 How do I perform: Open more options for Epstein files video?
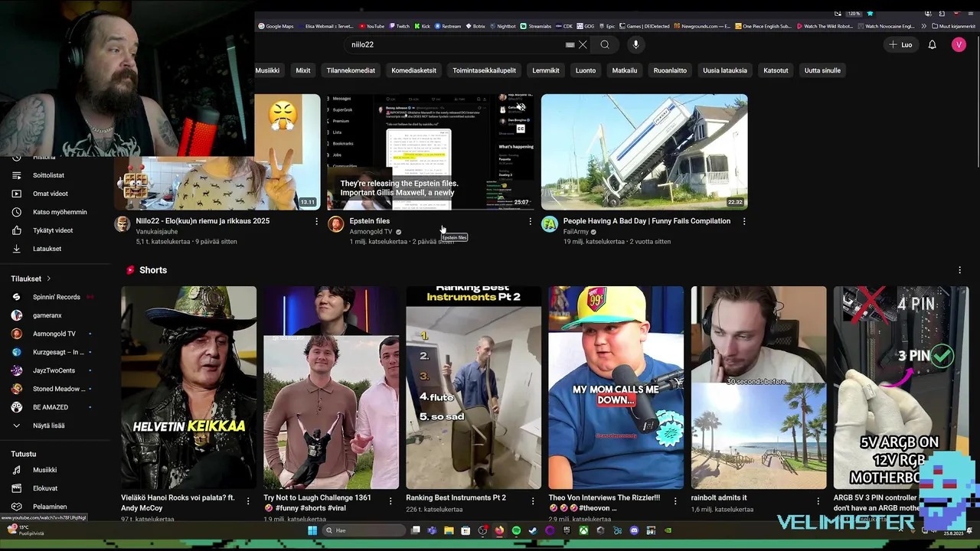[530, 221]
